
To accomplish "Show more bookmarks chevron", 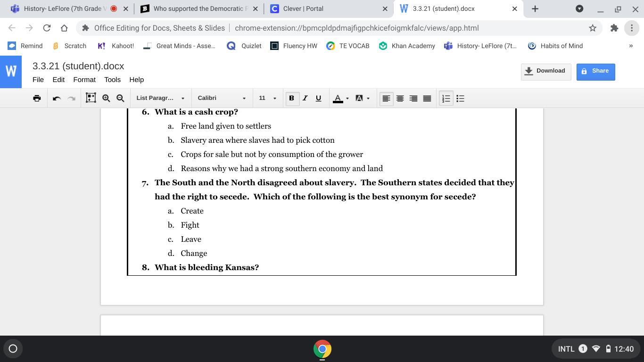I will pos(631,46).
